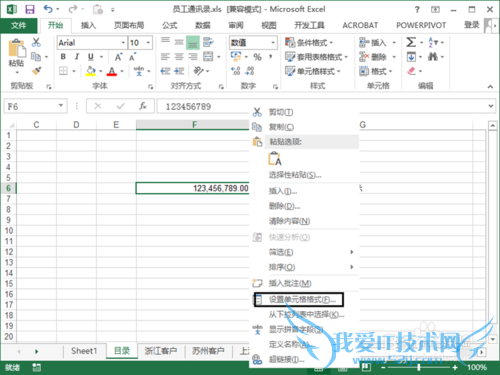The width and height of the screenshot is (500, 375).
Task: Open Conditional Formatting dropdown
Action: pos(309,43)
